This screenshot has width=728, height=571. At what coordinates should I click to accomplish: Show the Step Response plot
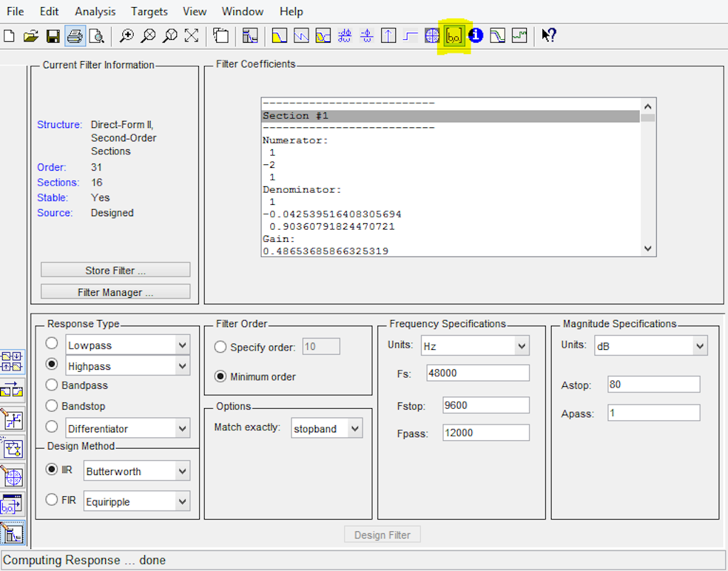click(410, 36)
